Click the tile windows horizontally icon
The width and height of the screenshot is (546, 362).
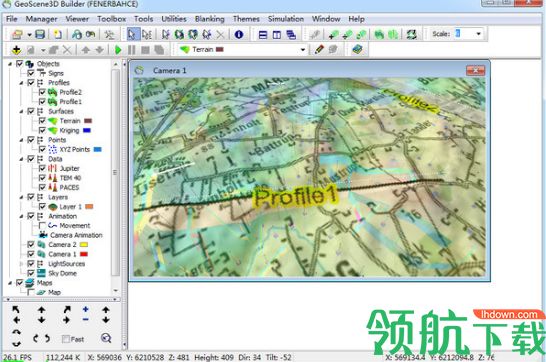coord(263,34)
